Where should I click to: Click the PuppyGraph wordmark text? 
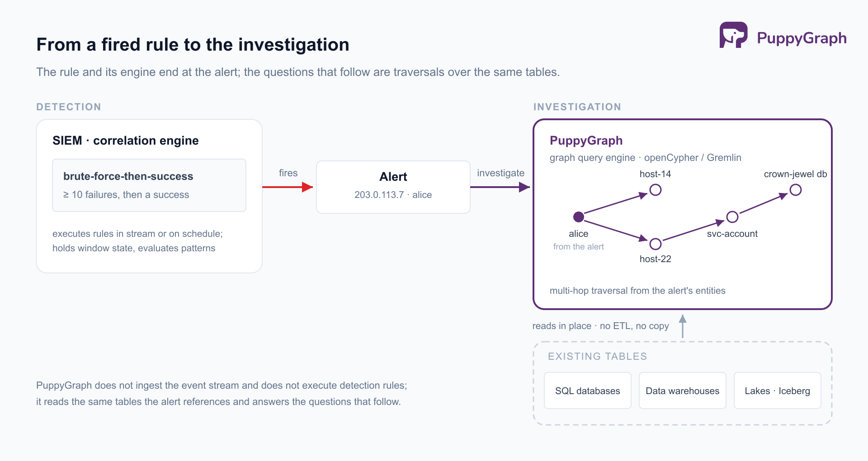pyautogui.click(x=802, y=38)
